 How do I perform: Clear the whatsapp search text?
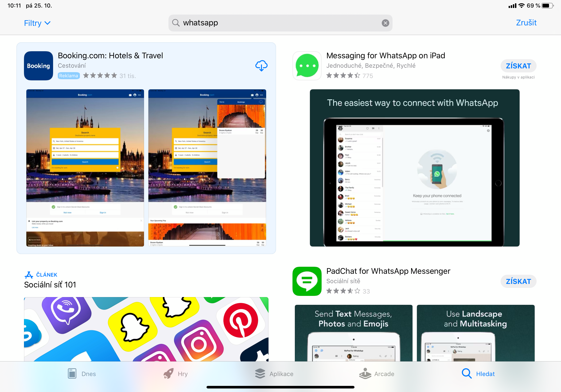coord(385,23)
